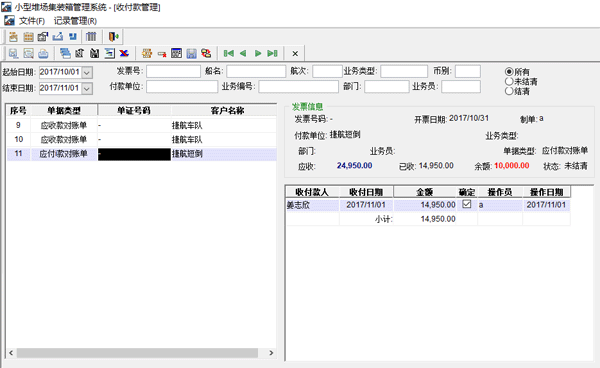Select row 10 in the document list
This screenshot has height=368, width=600.
tap(142, 140)
